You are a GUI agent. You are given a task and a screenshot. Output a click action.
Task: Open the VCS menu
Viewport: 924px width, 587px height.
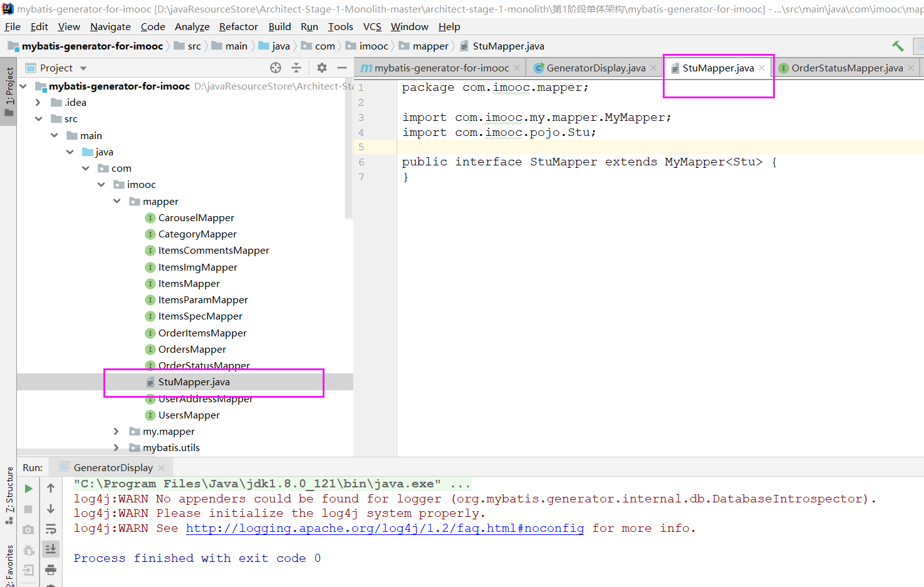[372, 26]
